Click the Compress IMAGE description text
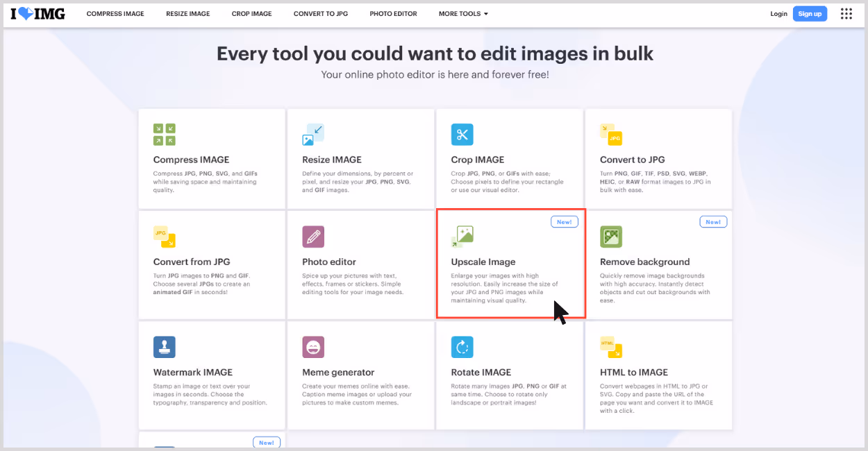 pos(206,182)
